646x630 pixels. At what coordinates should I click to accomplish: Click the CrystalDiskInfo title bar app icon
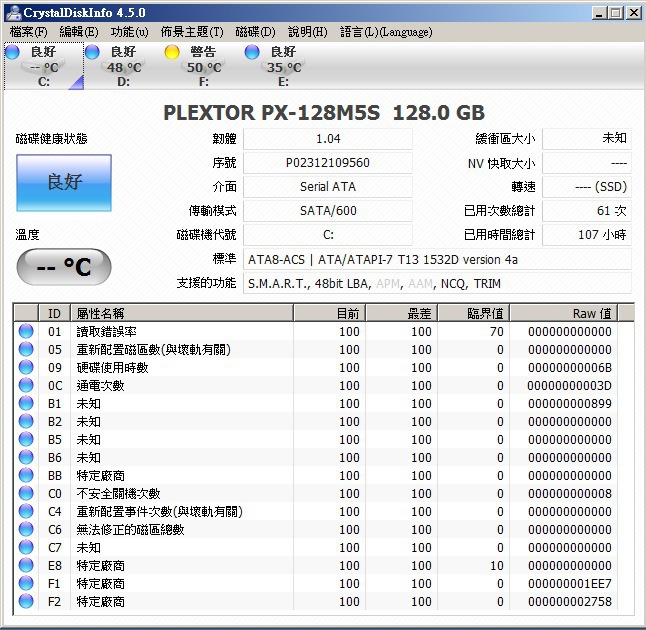(x=13, y=12)
